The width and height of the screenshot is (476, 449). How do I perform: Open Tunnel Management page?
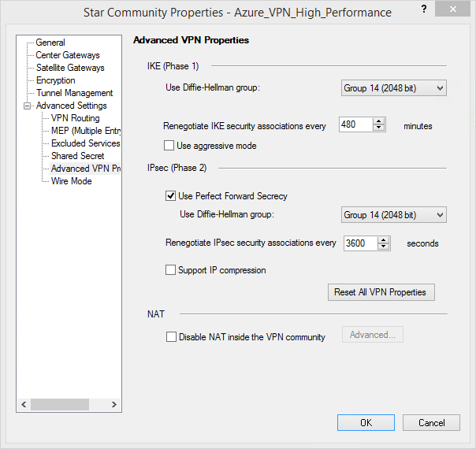click(74, 93)
